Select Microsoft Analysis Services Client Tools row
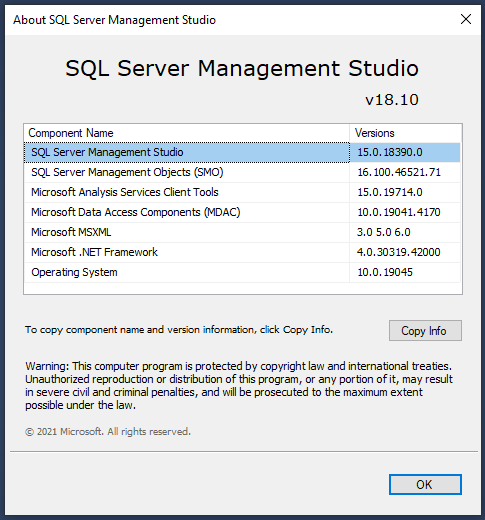Screen dimensions: 485x520 coord(242,192)
